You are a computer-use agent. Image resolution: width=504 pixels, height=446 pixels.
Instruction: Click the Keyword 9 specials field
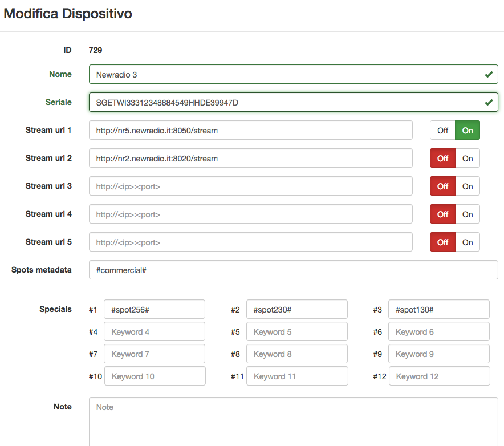pyautogui.click(x=439, y=354)
